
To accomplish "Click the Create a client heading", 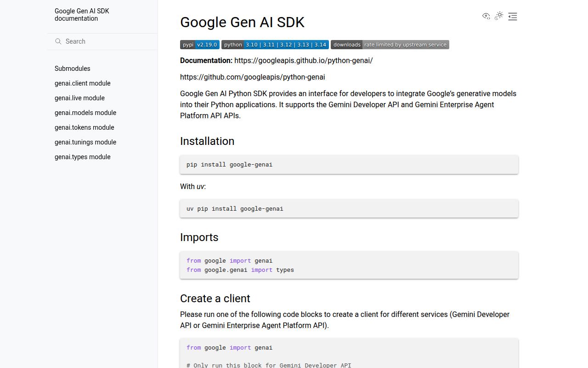I will click(x=215, y=299).
